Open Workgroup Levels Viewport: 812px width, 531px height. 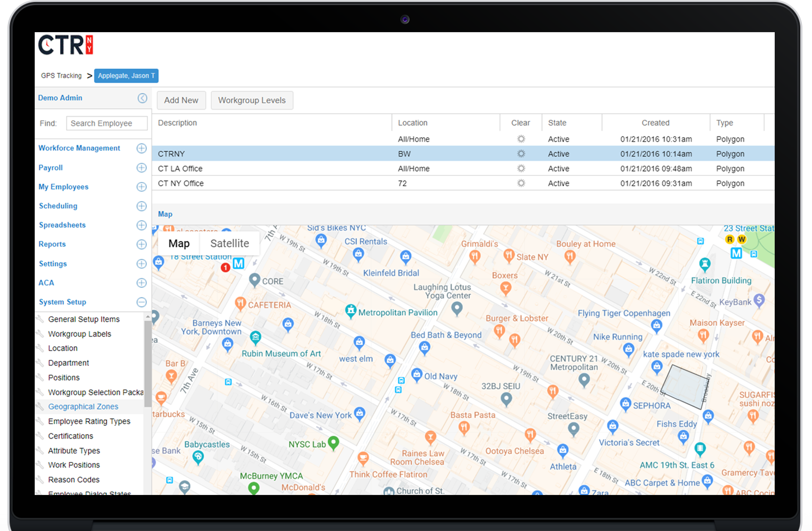[x=252, y=100]
